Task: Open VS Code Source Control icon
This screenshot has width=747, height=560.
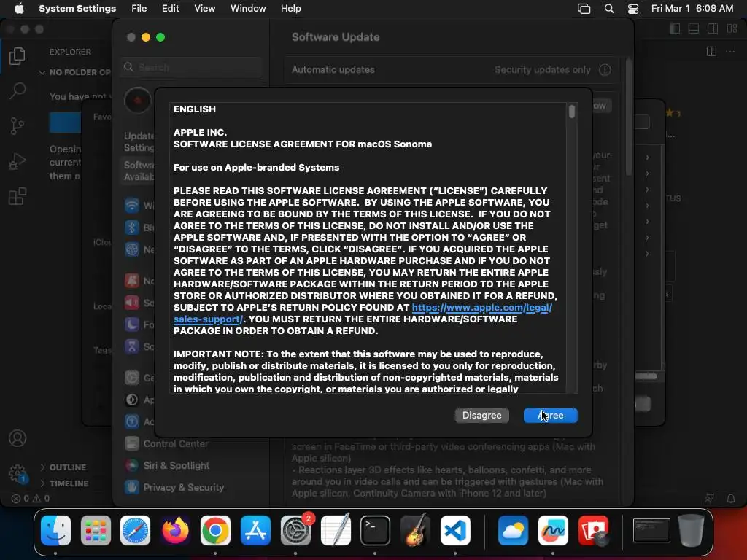Action: pyautogui.click(x=18, y=125)
